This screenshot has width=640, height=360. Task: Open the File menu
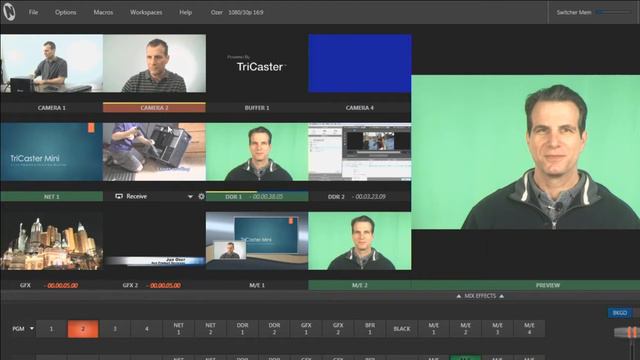point(33,12)
